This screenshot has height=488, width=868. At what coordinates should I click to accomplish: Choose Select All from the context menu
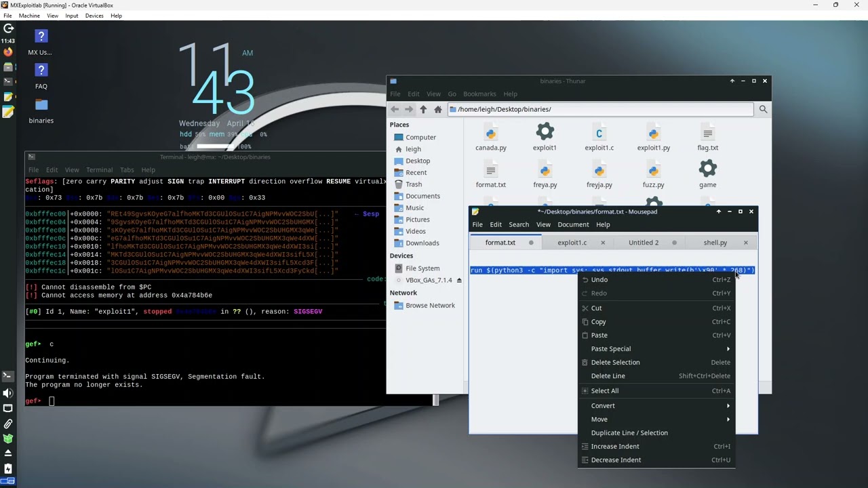(x=656, y=390)
